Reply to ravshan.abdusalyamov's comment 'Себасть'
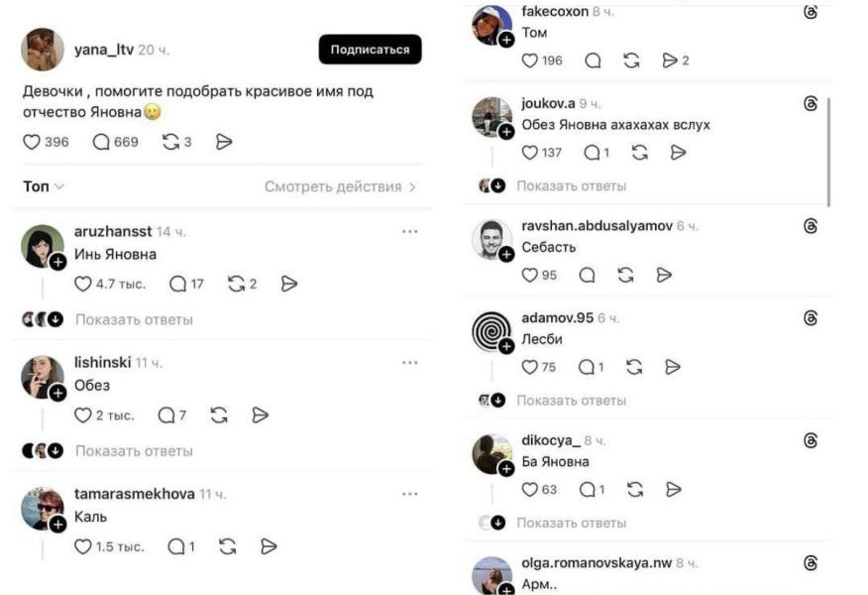 587,275
